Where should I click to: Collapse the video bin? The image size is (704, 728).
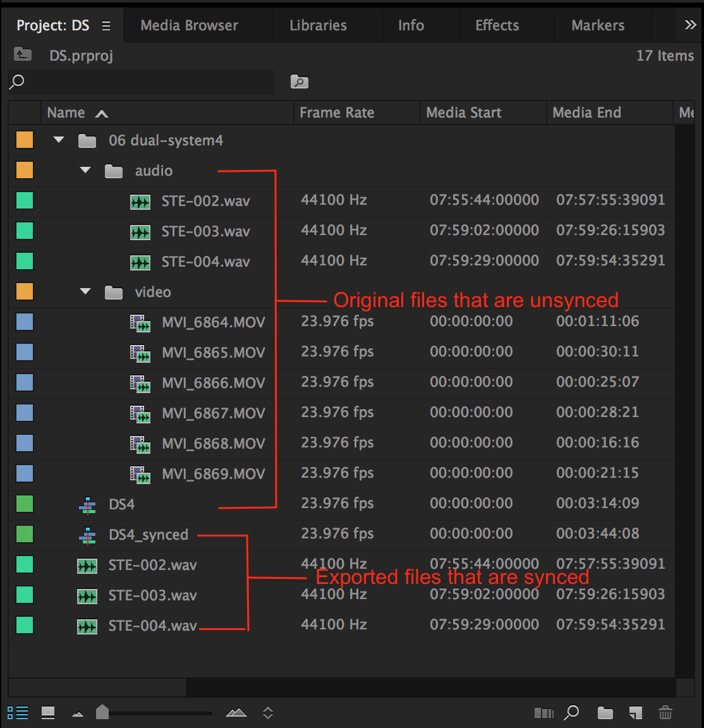tap(85, 292)
